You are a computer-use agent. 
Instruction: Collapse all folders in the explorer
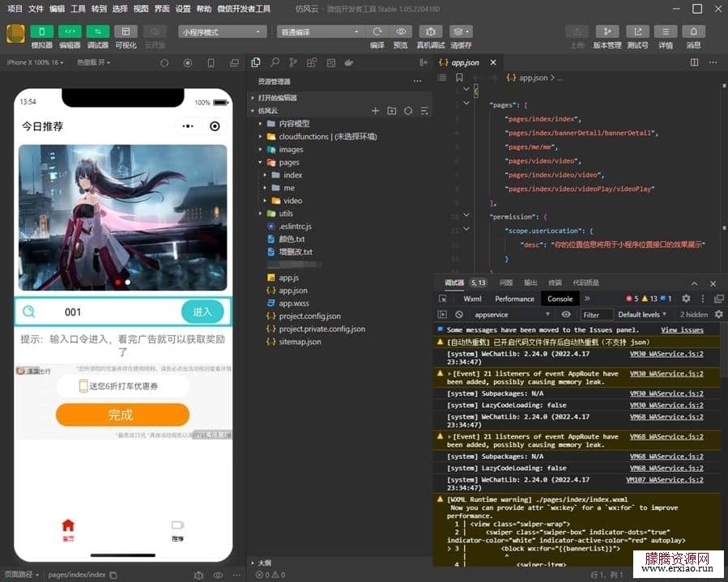click(424, 110)
